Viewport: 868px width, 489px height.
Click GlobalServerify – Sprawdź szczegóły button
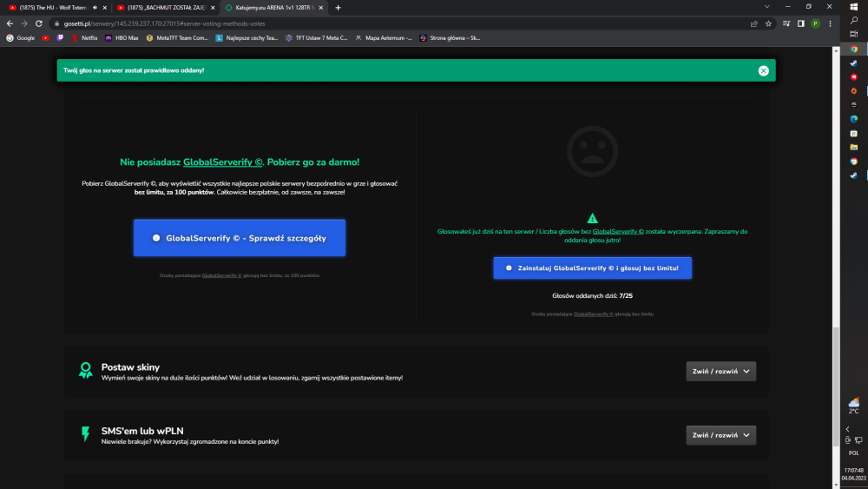tap(240, 238)
